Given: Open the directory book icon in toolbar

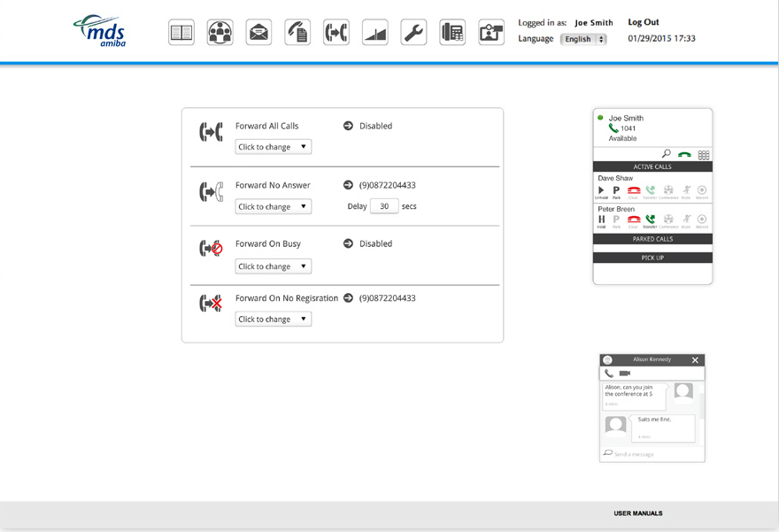Looking at the screenshot, I should tap(181, 33).
